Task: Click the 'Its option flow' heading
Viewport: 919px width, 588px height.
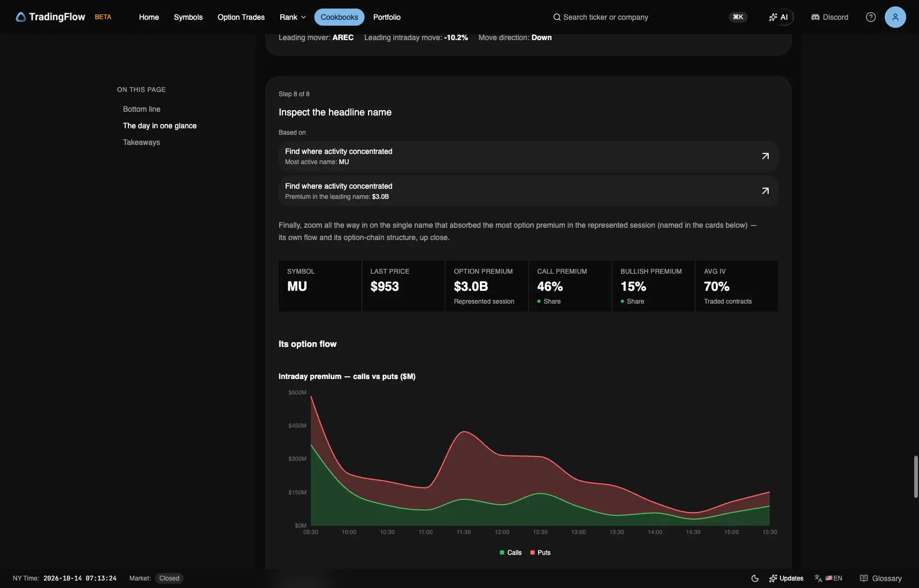Action: [x=308, y=344]
